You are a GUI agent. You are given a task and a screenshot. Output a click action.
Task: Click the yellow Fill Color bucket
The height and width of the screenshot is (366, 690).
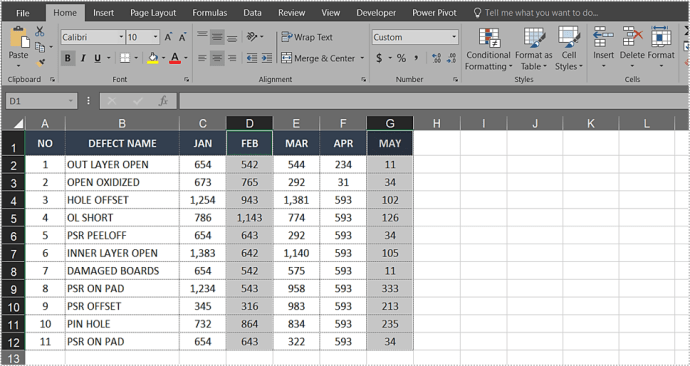tap(153, 58)
